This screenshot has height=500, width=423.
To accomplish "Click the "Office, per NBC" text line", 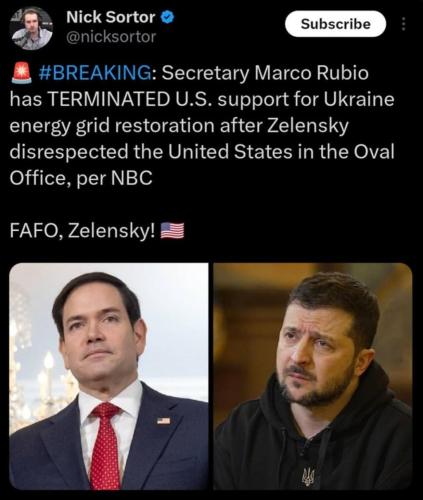I will click(x=81, y=179).
